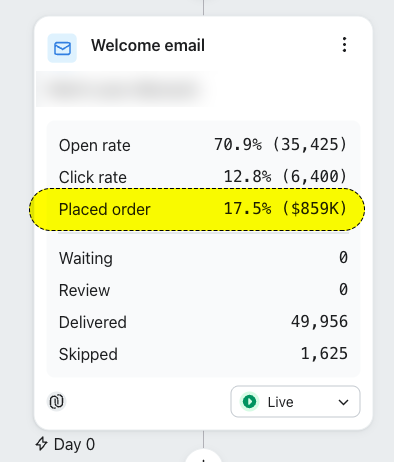Viewport: 394px width, 462px height.
Task: Open the Live status dropdown
Action: pos(295,402)
